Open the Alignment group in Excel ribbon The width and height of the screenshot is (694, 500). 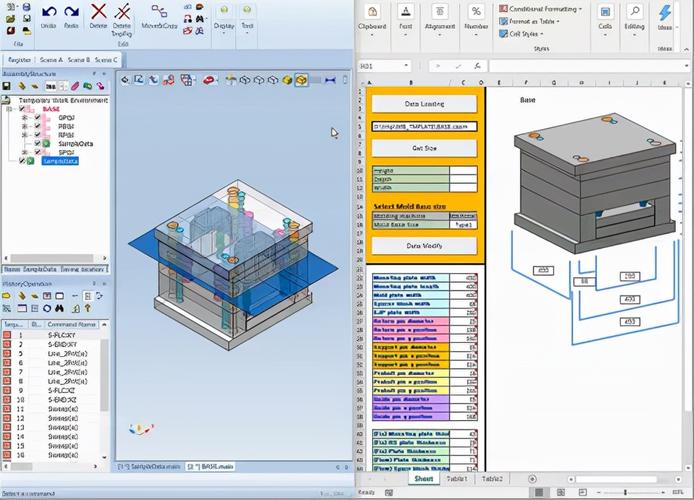tap(440, 19)
